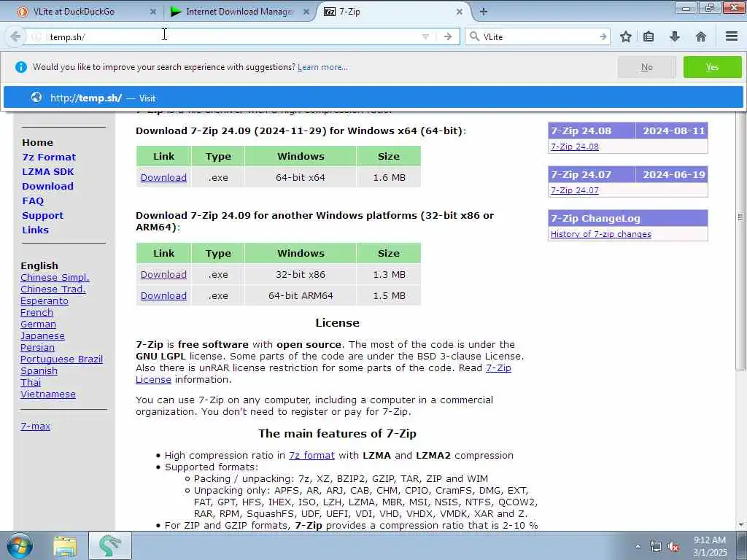The image size is (747, 560).
Task: Open a new tab with plus button
Action: coord(483,12)
